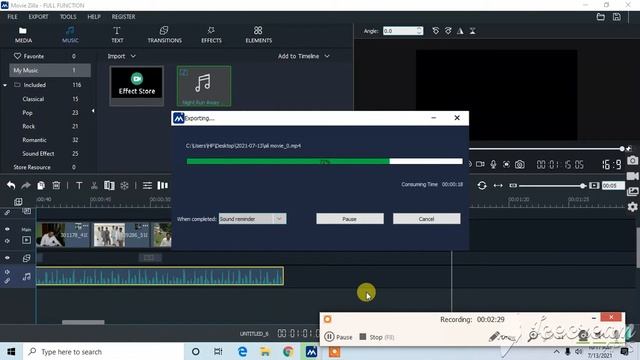This screenshot has width=640, height=360.
Task: Click the refresh loop icon above timeline
Action: (x=482, y=186)
